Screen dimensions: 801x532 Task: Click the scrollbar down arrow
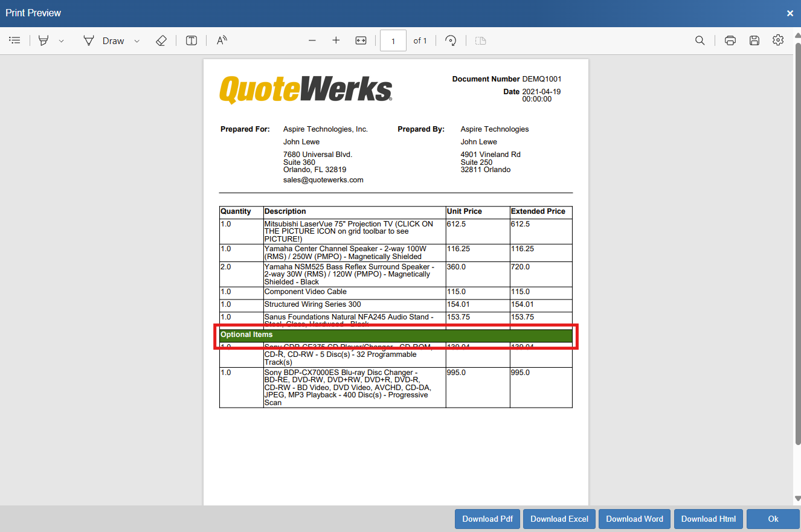pos(797,499)
